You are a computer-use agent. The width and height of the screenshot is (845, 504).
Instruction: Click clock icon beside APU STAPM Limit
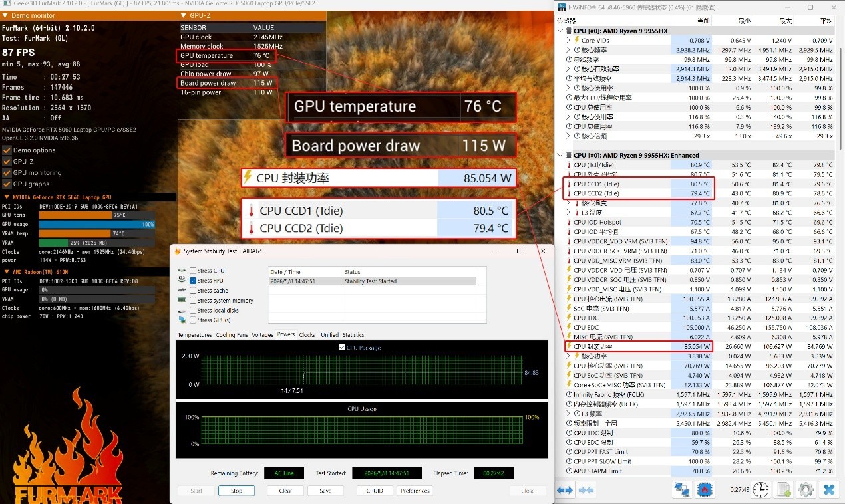(x=568, y=471)
